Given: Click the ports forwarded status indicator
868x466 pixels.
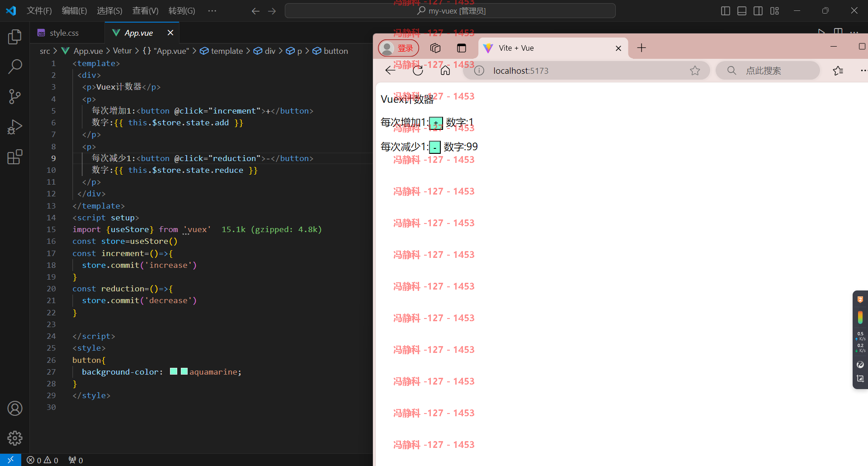Looking at the screenshot, I should [75, 460].
